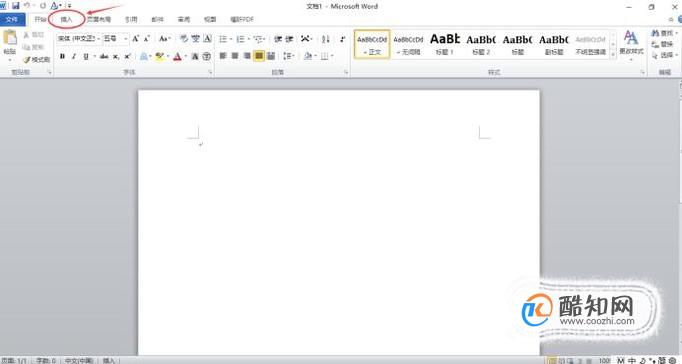
Task: Click the bullet list icon
Action: click(x=223, y=39)
